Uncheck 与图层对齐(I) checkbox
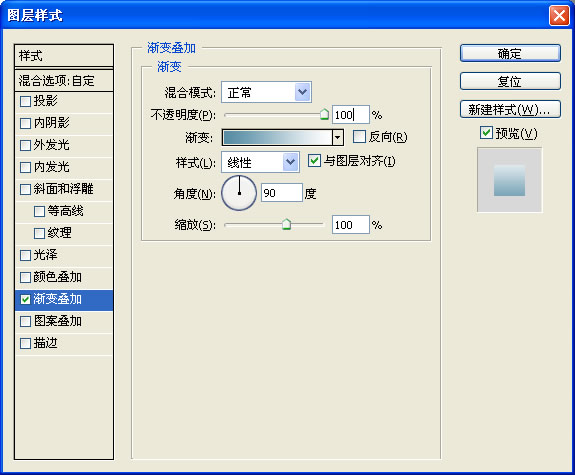This screenshot has height=475, width=575. tap(314, 161)
